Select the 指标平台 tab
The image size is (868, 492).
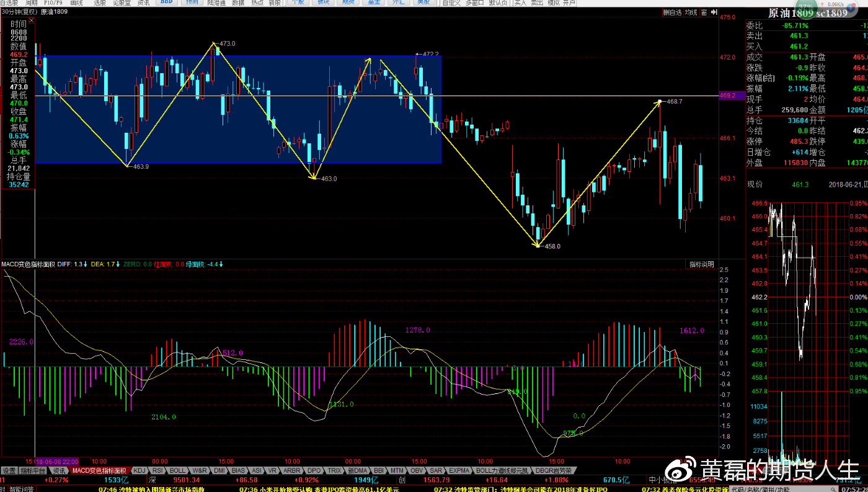(x=33, y=471)
